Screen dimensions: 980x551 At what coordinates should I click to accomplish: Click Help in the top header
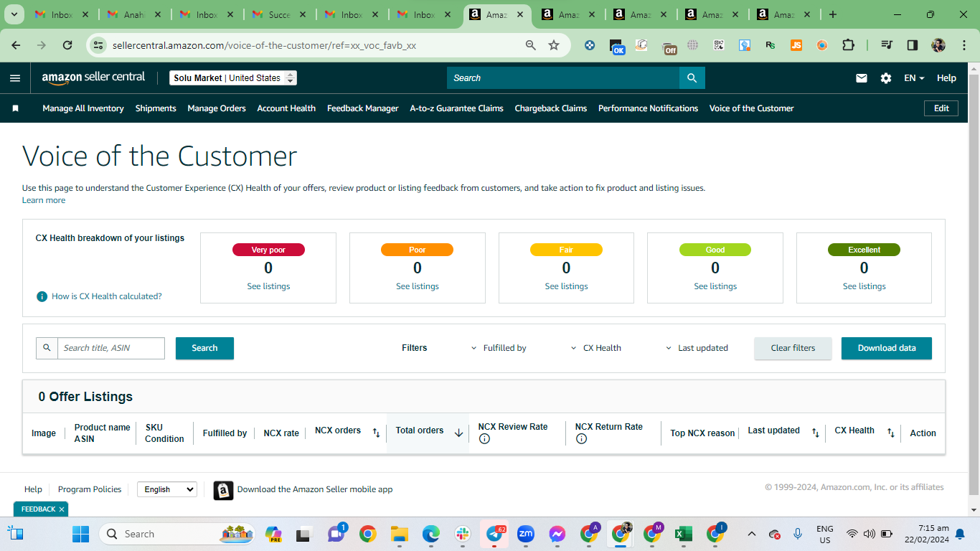pyautogui.click(x=946, y=78)
